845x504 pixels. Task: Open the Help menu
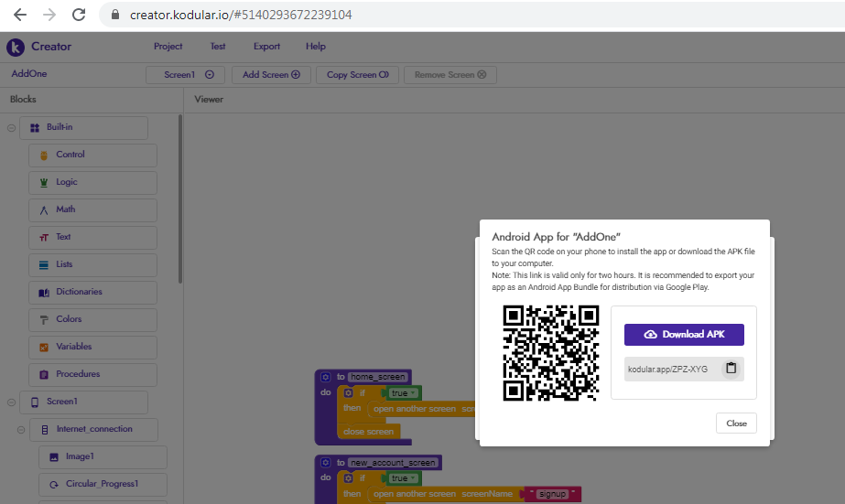point(316,47)
